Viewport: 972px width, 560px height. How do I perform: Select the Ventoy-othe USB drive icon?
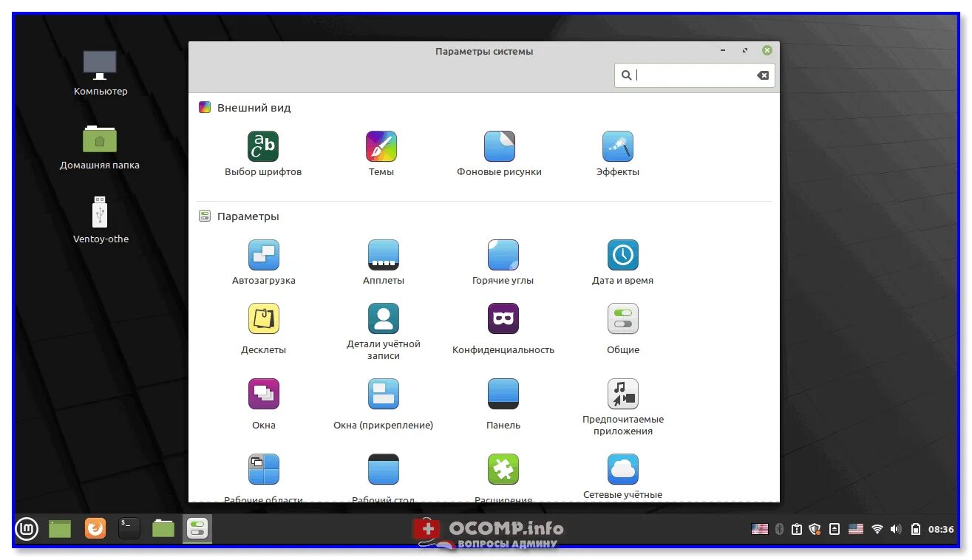pyautogui.click(x=101, y=219)
